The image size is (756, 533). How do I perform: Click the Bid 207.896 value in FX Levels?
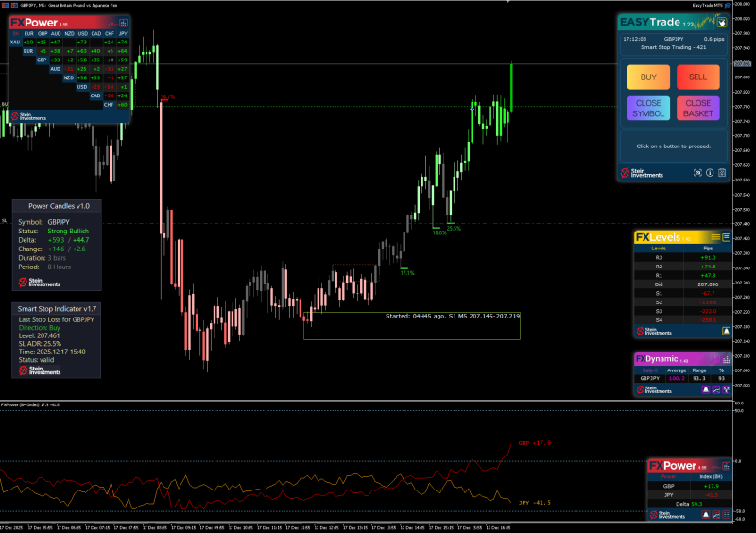(x=708, y=284)
